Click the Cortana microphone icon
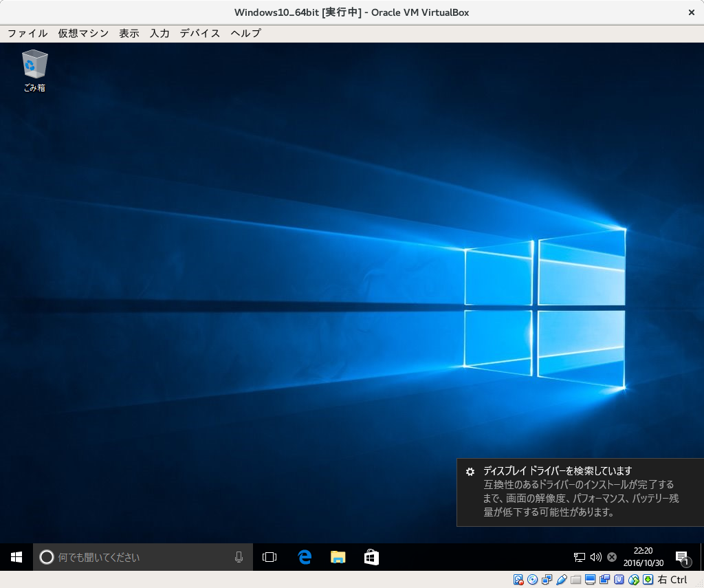 239,557
